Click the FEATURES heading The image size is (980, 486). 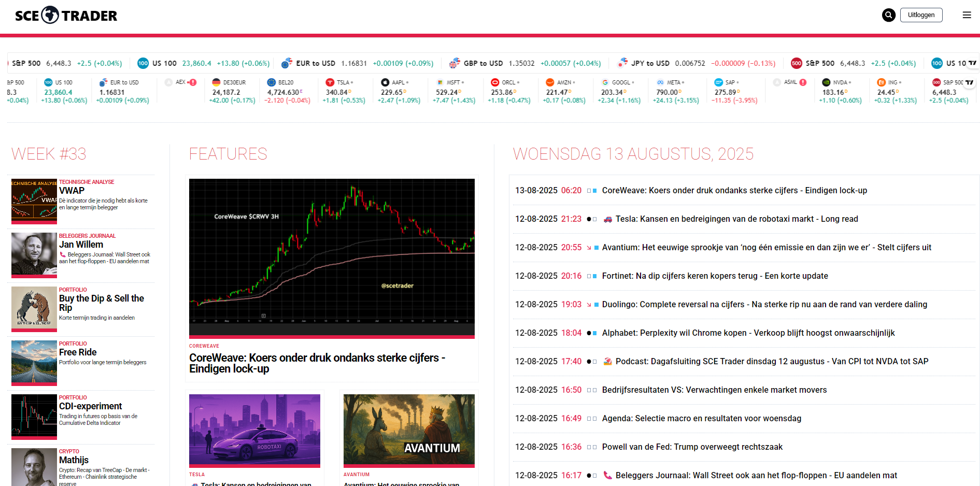click(x=228, y=154)
